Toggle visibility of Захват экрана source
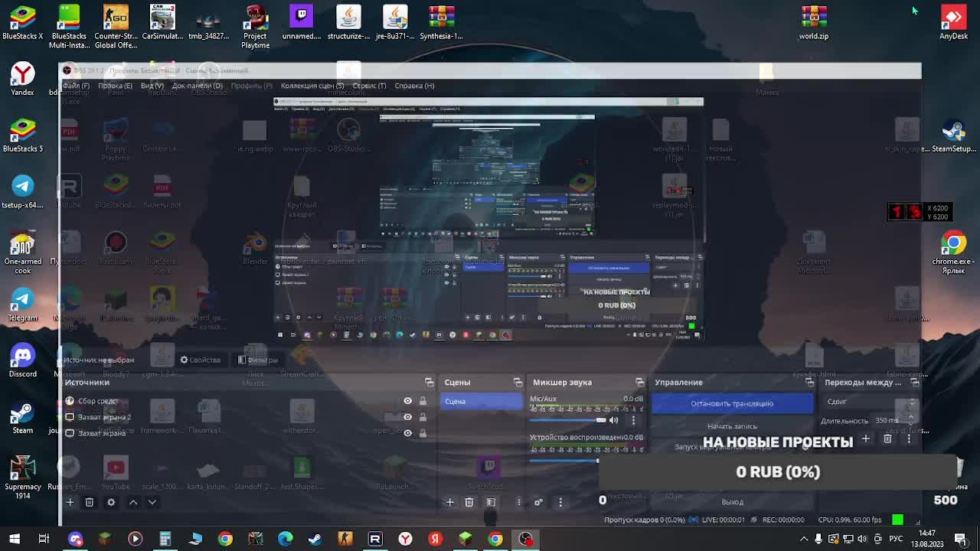980x551 pixels. (407, 433)
